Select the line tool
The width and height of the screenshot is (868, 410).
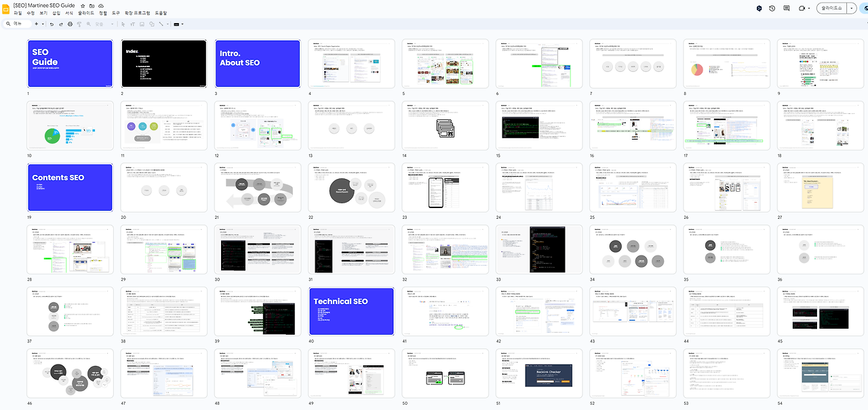(161, 24)
